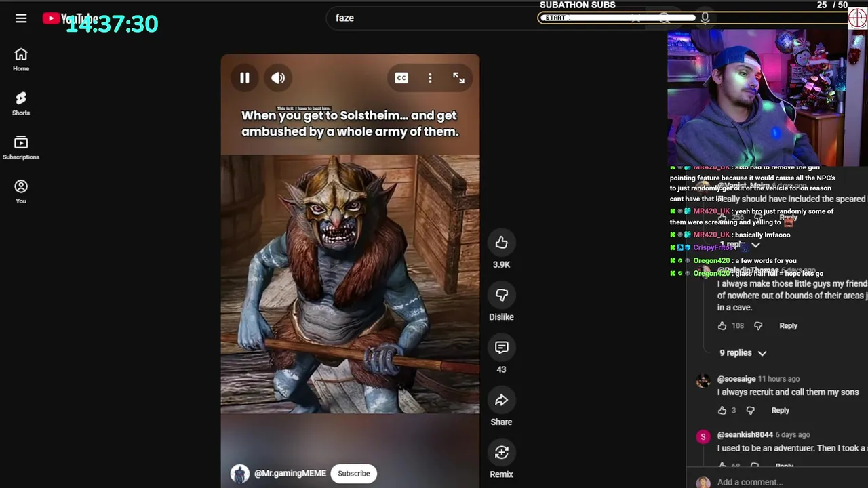Image resolution: width=868 pixels, height=488 pixels.
Task: Like the Short with 3.9K likes
Action: 501,243
